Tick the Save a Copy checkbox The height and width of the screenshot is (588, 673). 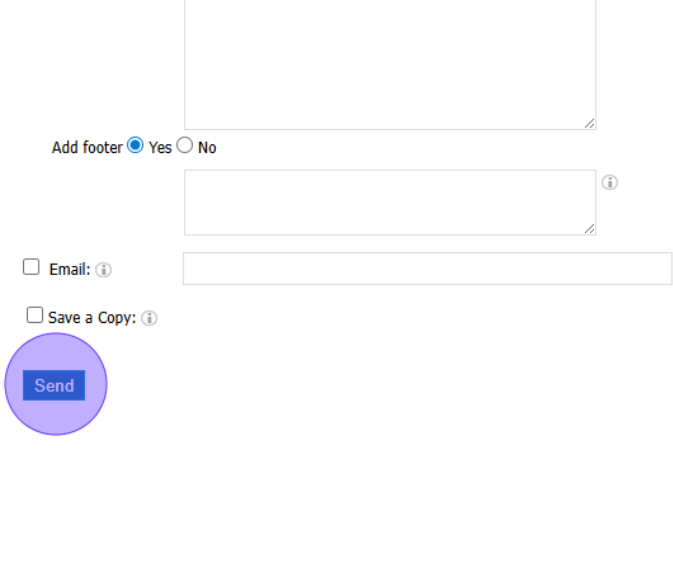tap(35, 315)
